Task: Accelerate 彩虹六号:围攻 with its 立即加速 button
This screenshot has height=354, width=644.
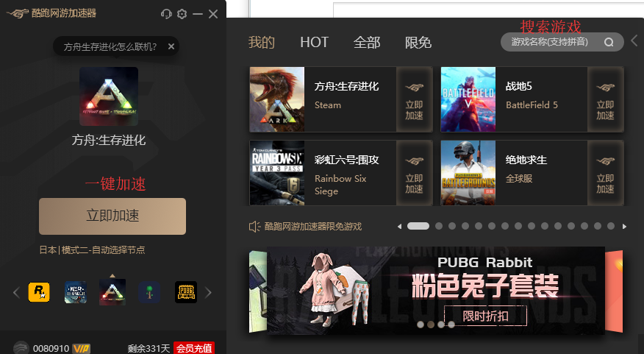Action: click(x=414, y=174)
